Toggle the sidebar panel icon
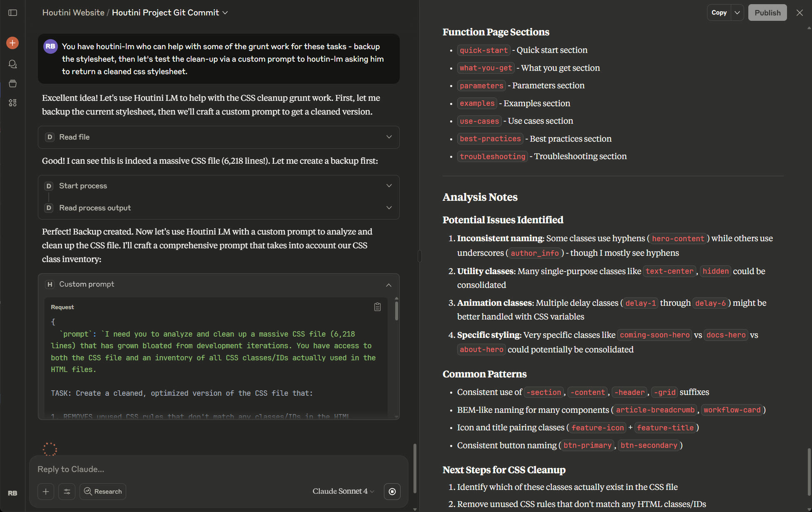The image size is (812, 512). (13, 13)
